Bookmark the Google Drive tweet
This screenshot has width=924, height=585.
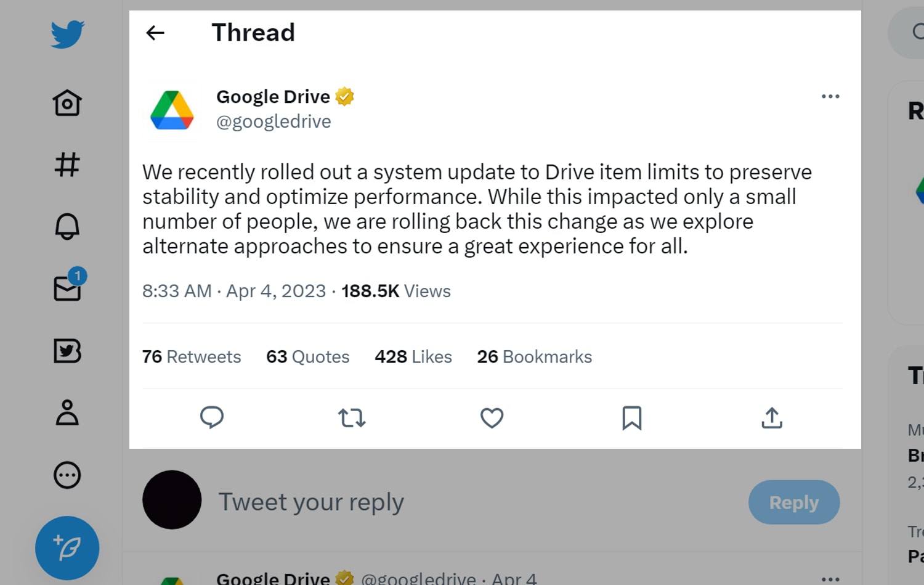(631, 418)
